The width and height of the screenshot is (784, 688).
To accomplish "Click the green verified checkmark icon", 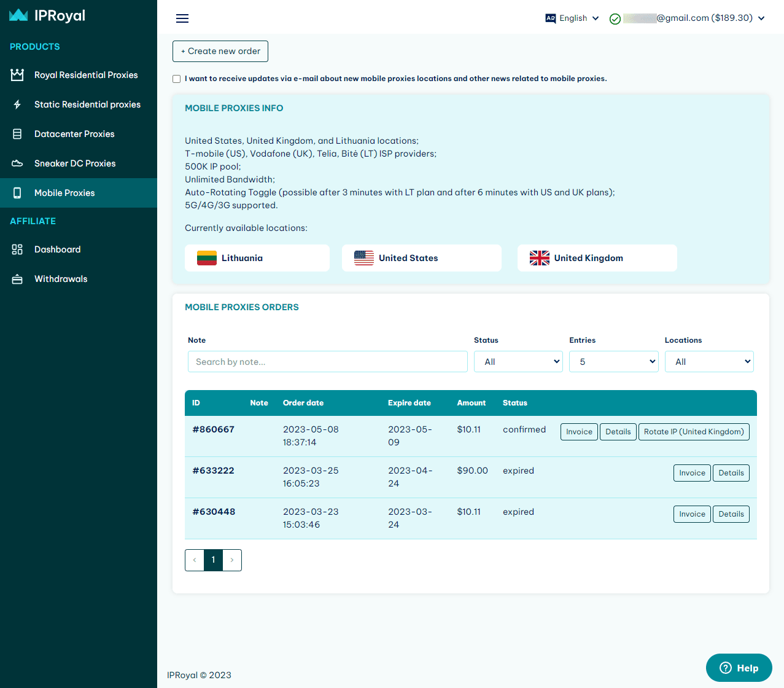I will click(x=615, y=19).
